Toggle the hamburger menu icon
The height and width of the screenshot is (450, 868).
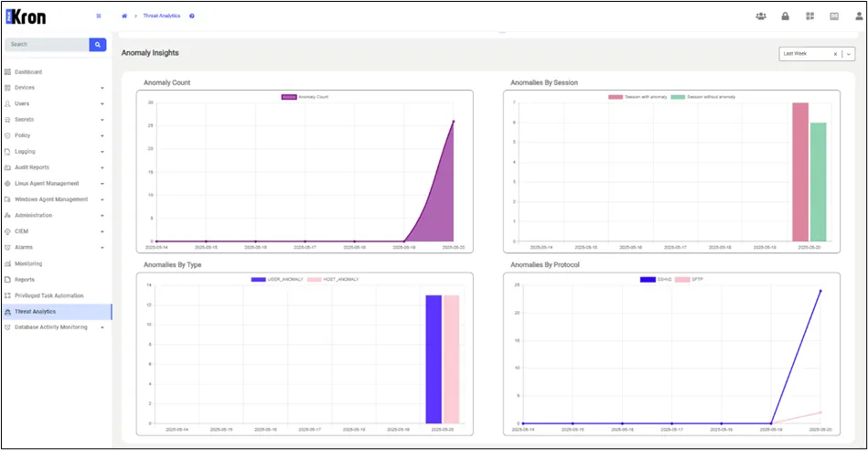[99, 16]
